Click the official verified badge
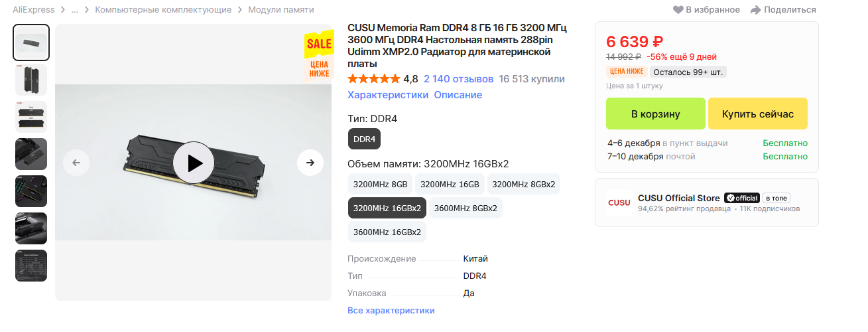The height and width of the screenshot is (332, 868). coord(741,198)
